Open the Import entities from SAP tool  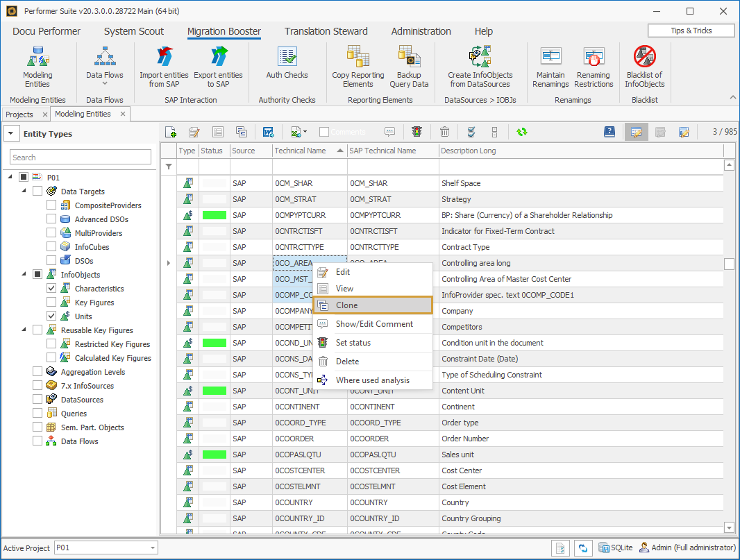164,66
